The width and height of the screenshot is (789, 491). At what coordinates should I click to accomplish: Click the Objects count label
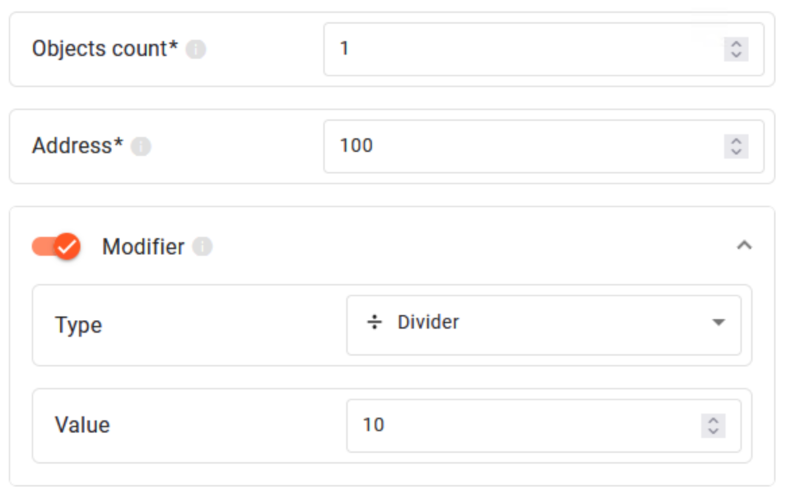tap(105, 49)
